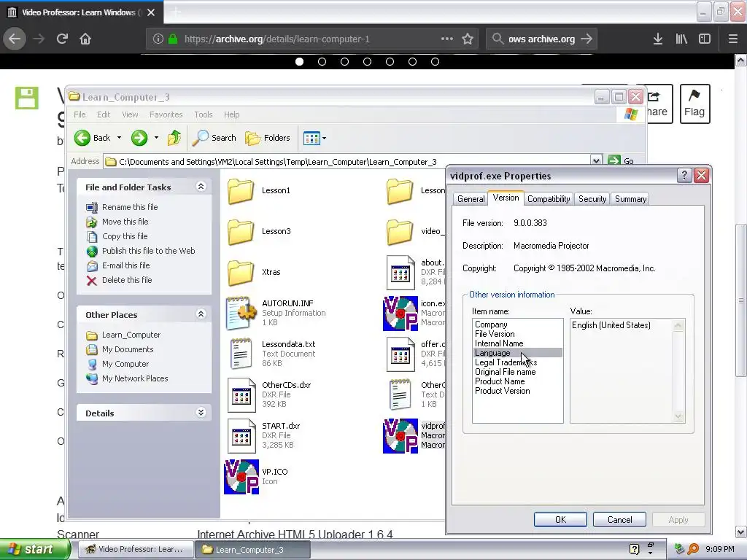This screenshot has width=747, height=560.
Task: Open the Help menu in Explorer
Action: coord(231,114)
